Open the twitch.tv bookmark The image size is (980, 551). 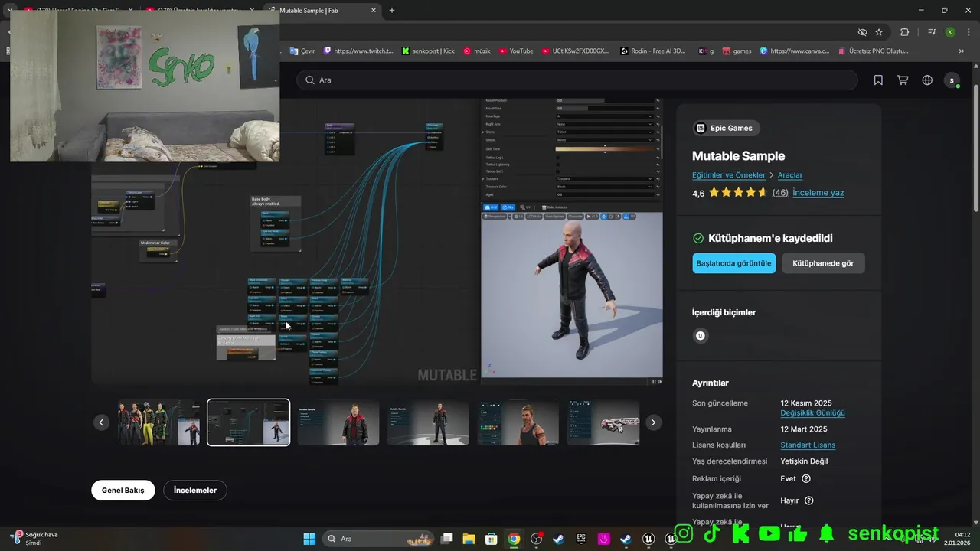click(358, 51)
